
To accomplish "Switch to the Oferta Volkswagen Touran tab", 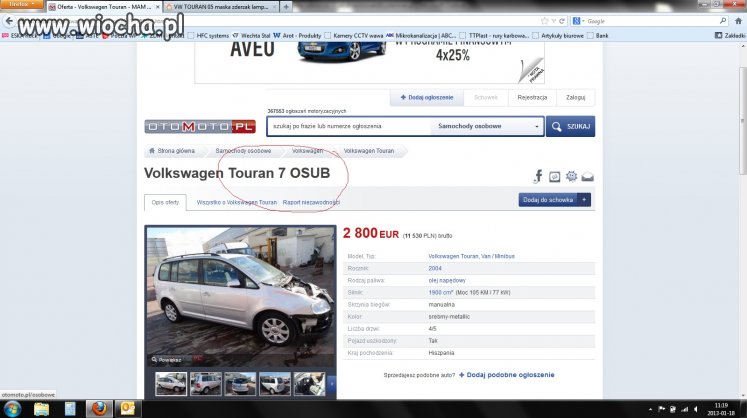I will pos(104,7).
